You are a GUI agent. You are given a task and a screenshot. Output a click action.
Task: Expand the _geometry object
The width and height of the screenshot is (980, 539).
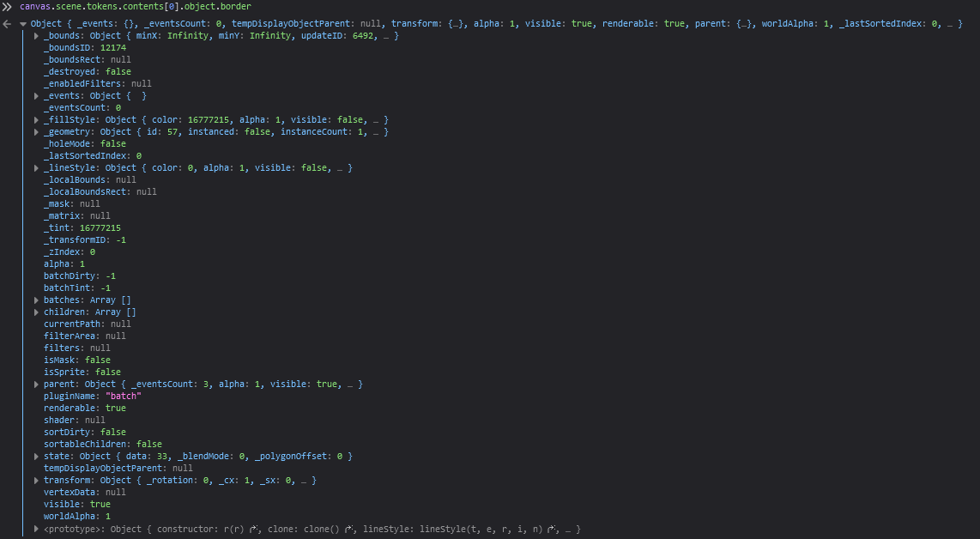[34, 131]
